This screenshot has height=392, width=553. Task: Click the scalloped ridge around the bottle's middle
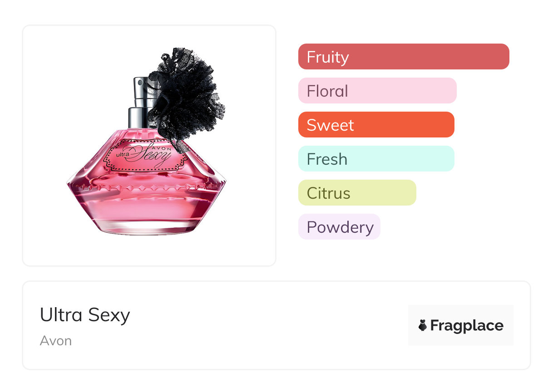[x=146, y=186]
